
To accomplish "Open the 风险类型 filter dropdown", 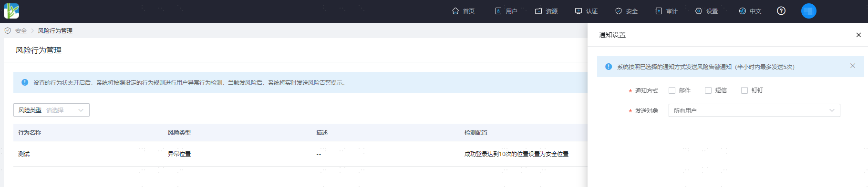I will (52, 110).
